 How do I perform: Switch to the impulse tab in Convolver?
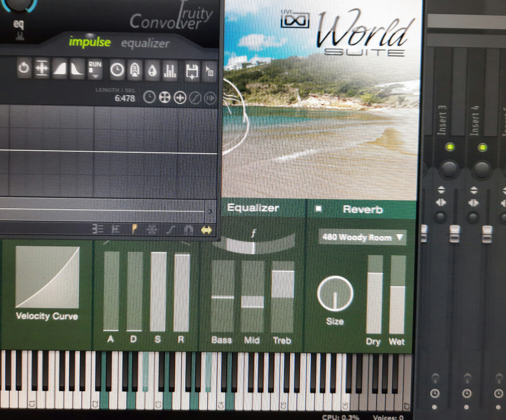(x=90, y=42)
